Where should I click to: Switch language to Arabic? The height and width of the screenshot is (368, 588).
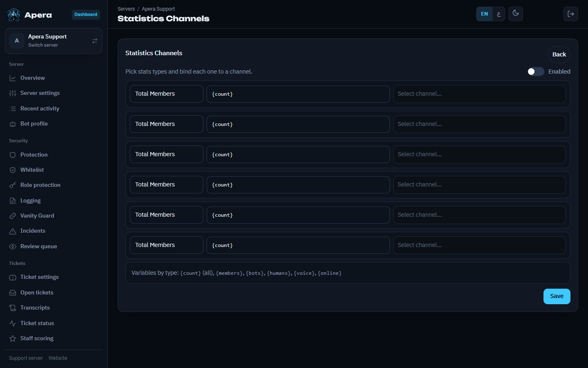499,14
